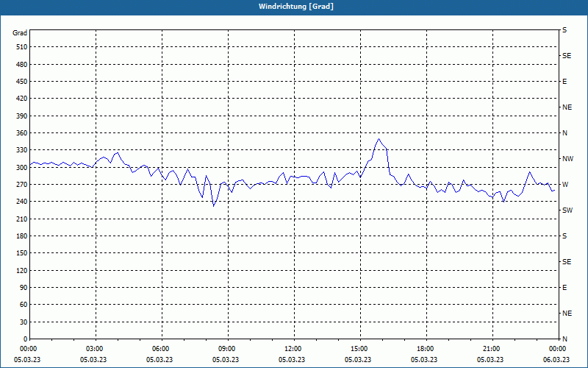
Task: Click the chart title "Windrichtung [Grad]"
Action: (x=296, y=7)
